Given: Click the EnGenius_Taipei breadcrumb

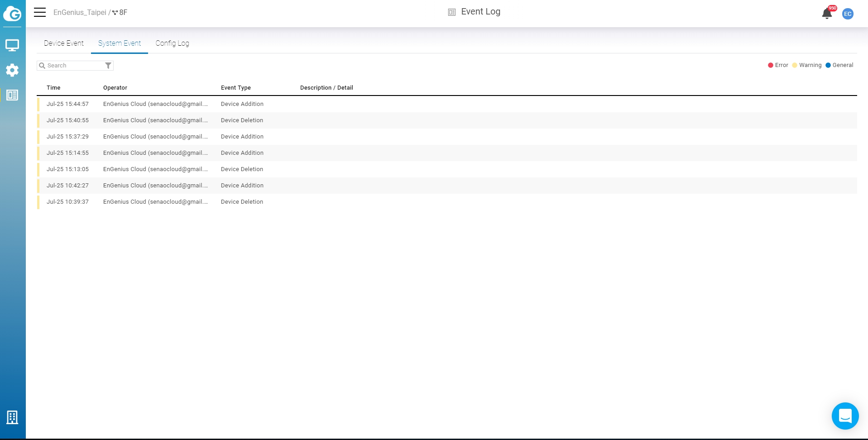Looking at the screenshot, I should 80,12.
